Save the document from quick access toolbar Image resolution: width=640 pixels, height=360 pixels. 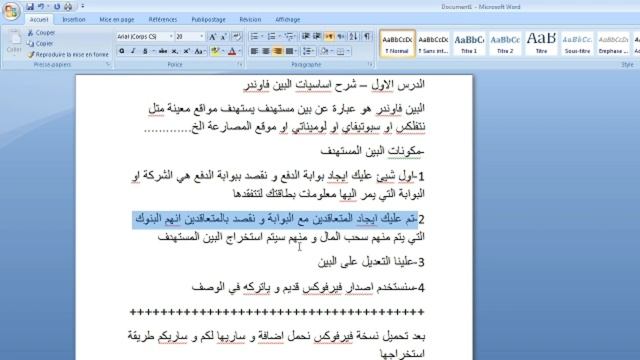point(30,7)
